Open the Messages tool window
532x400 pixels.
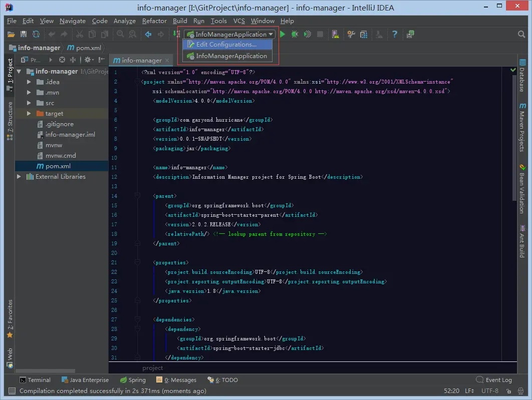(176, 380)
